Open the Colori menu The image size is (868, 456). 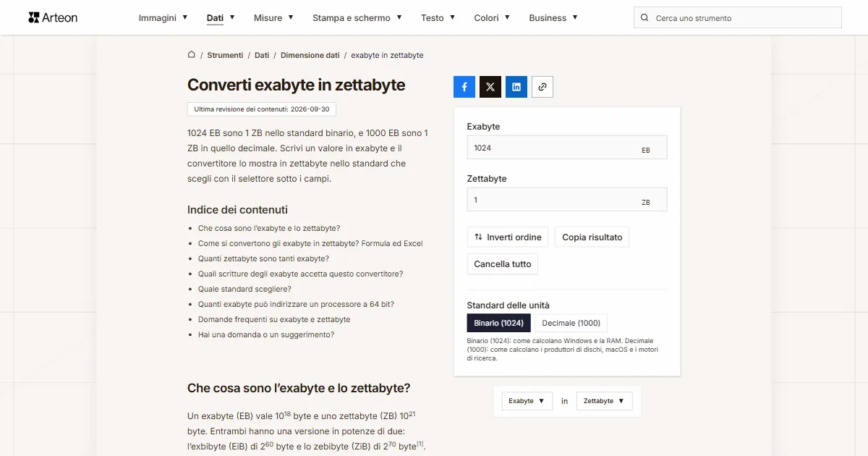[x=492, y=17]
